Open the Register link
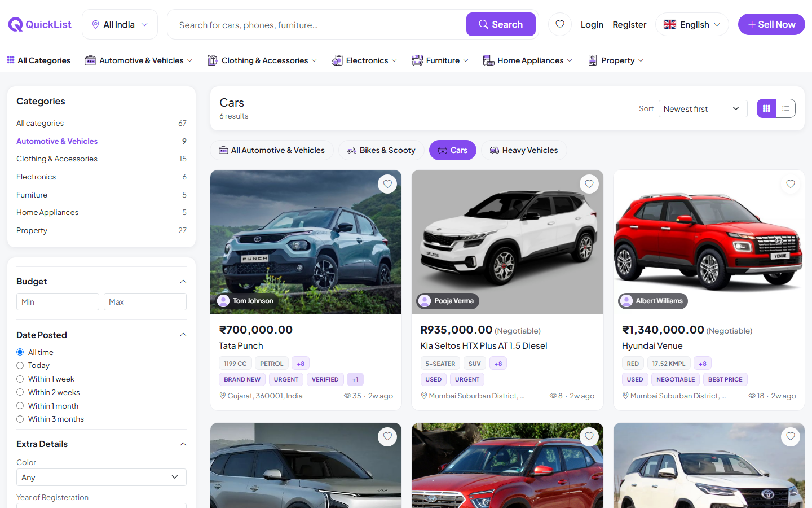 click(629, 24)
